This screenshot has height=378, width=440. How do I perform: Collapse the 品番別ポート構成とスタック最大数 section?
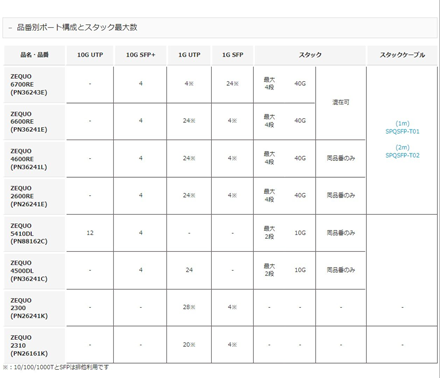click(220, 28)
